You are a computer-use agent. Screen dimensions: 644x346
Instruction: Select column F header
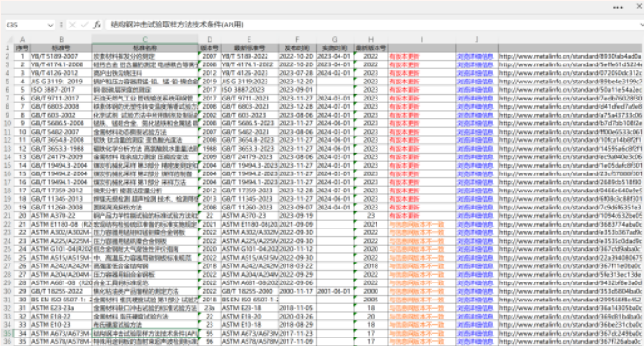pyautogui.click(x=297, y=40)
